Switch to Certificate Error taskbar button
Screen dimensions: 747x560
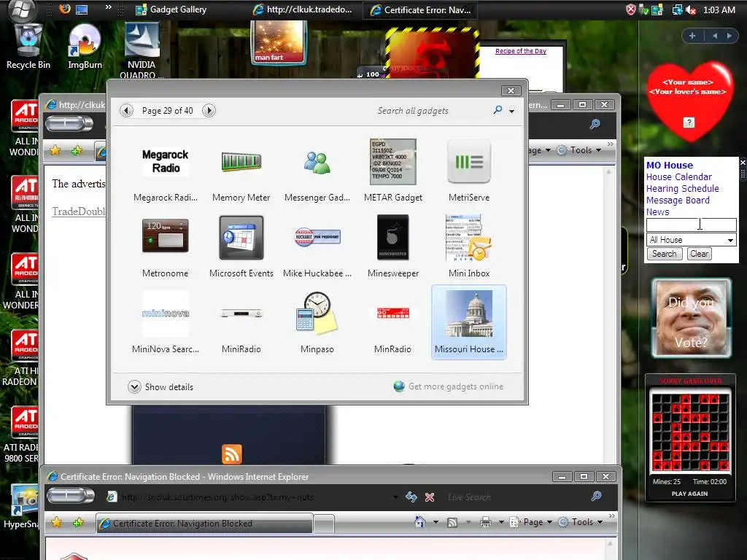click(x=421, y=9)
